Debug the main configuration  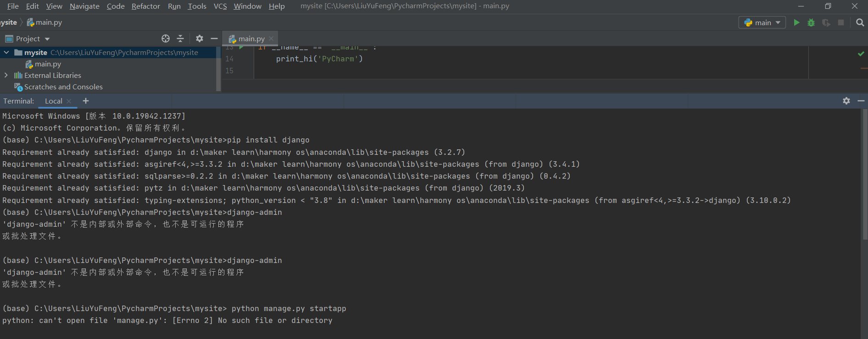(x=811, y=22)
